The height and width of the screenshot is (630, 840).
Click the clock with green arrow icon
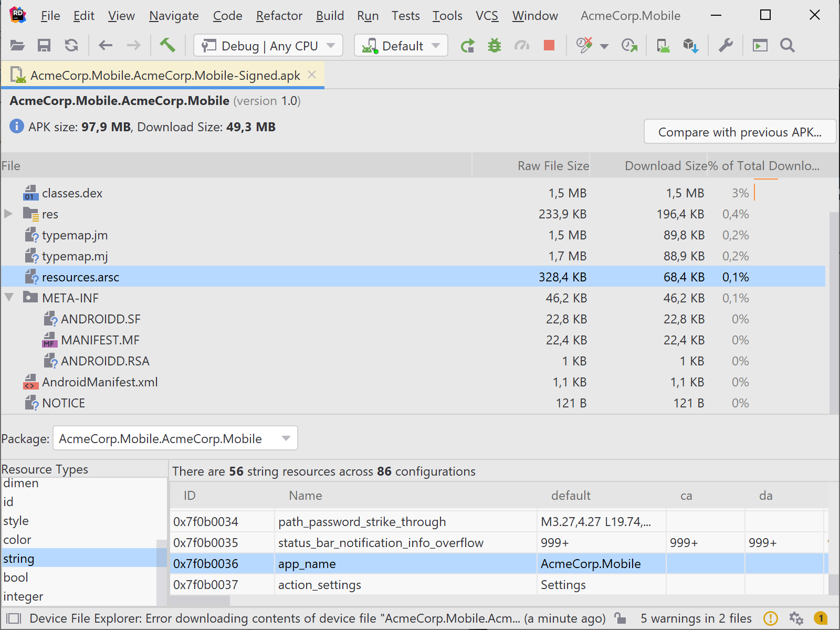629,46
